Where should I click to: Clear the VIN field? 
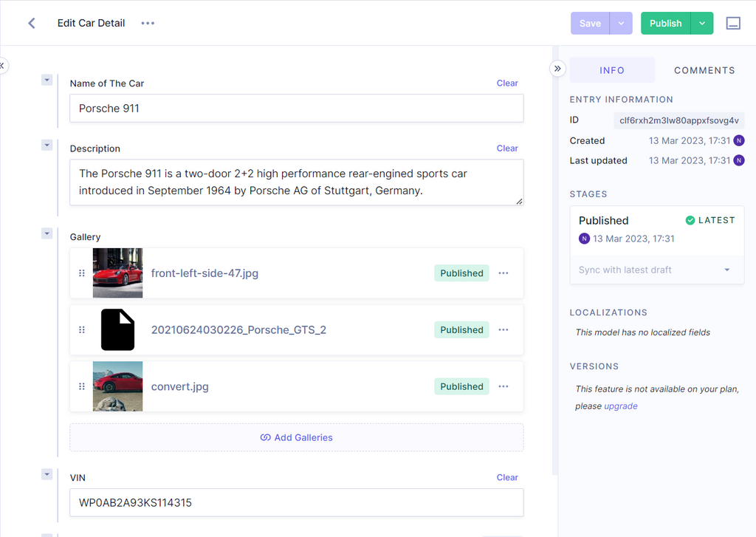click(x=507, y=477)
